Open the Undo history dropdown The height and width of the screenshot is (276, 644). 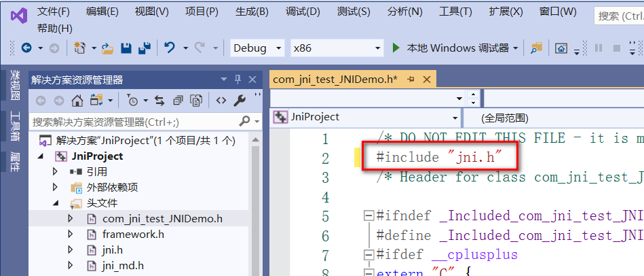pos(185,48)
